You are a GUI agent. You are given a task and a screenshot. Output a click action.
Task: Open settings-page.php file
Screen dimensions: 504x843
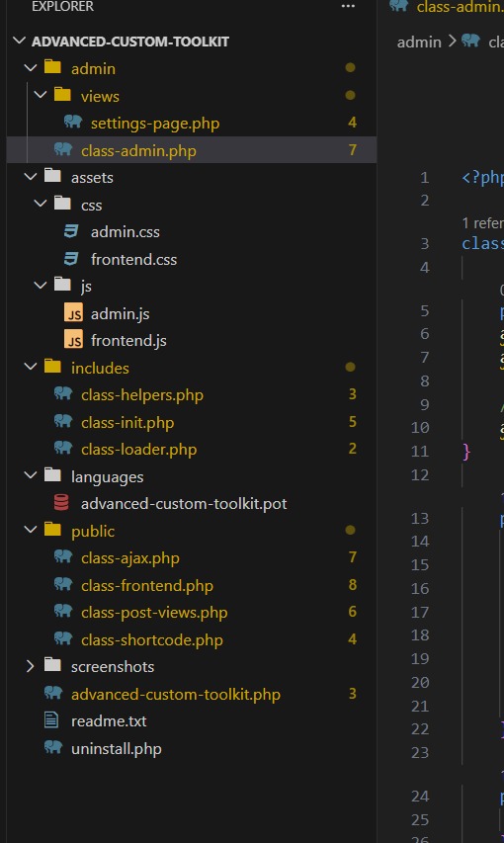(155, 124)
